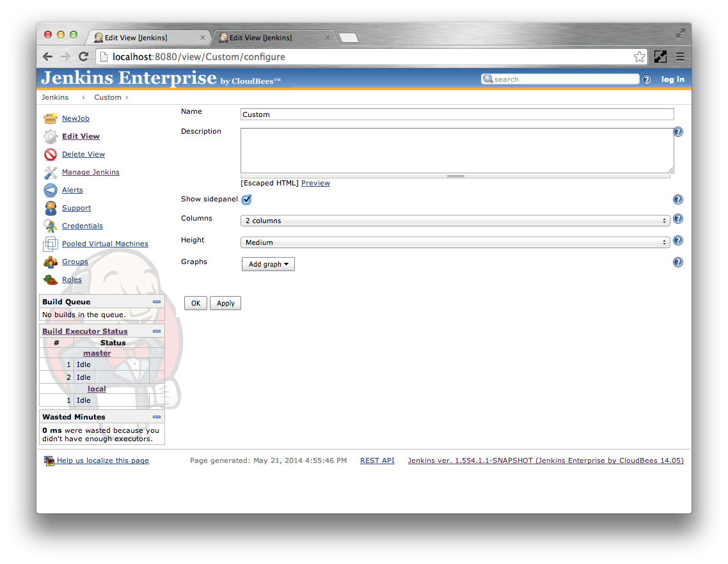Click the Edit View gear icon
The image size is (728, 564).
click(50, 136)
